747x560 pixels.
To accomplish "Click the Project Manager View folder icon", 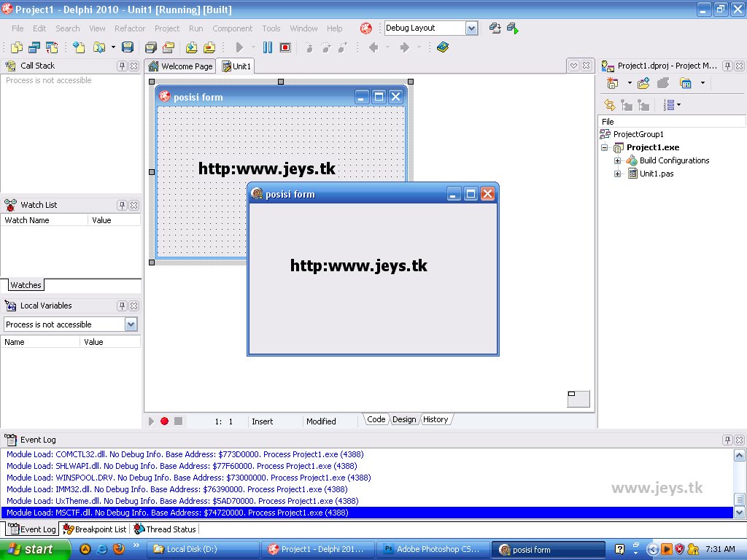I will coord(685,83).
